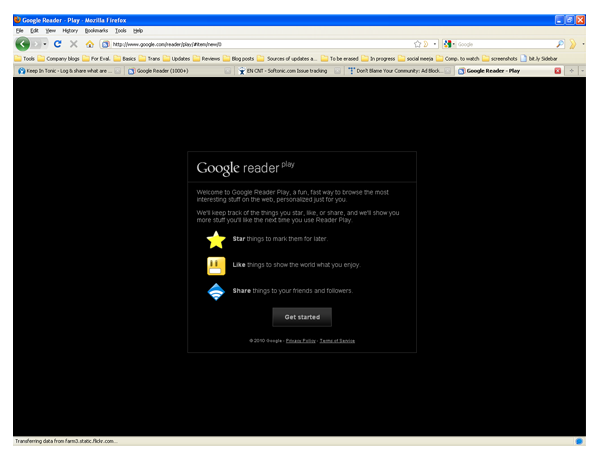600x461 pixels.
Task: Close the Google Reader - Play tab
Action: [558, 71]
